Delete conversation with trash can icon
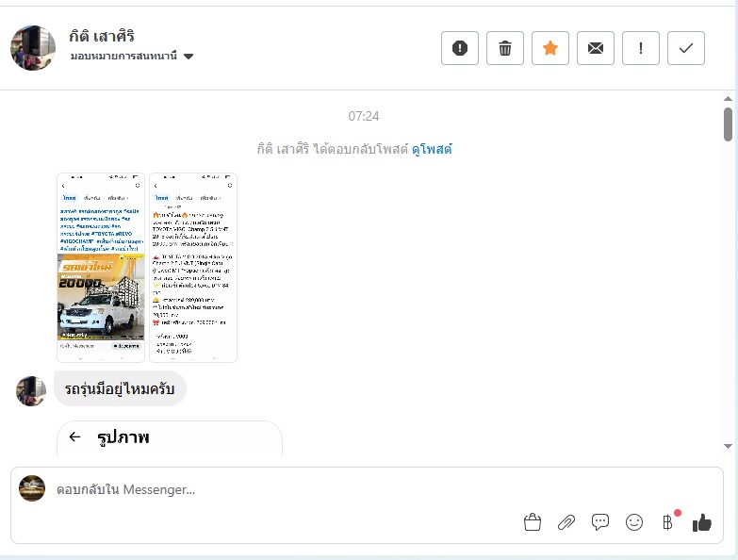 (505, 48)
